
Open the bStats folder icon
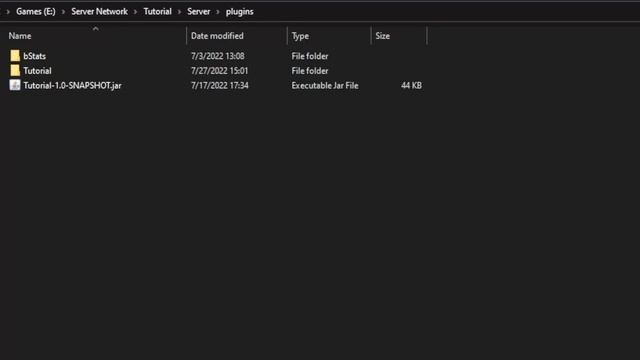[15, 56]
